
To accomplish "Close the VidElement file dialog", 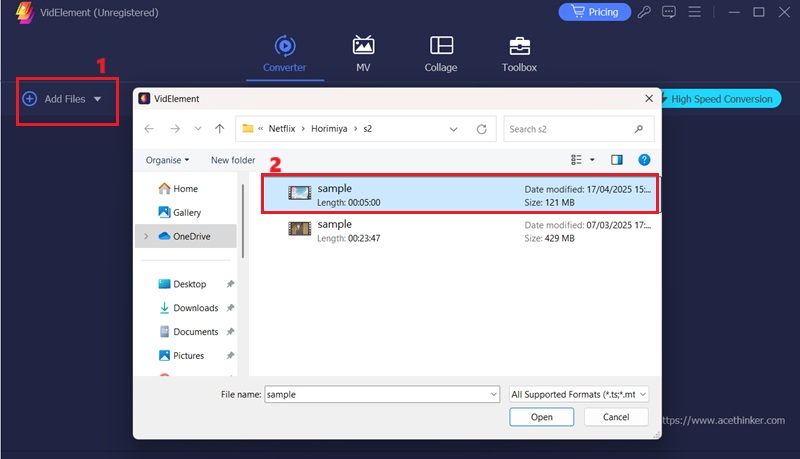I will point(649,98).
